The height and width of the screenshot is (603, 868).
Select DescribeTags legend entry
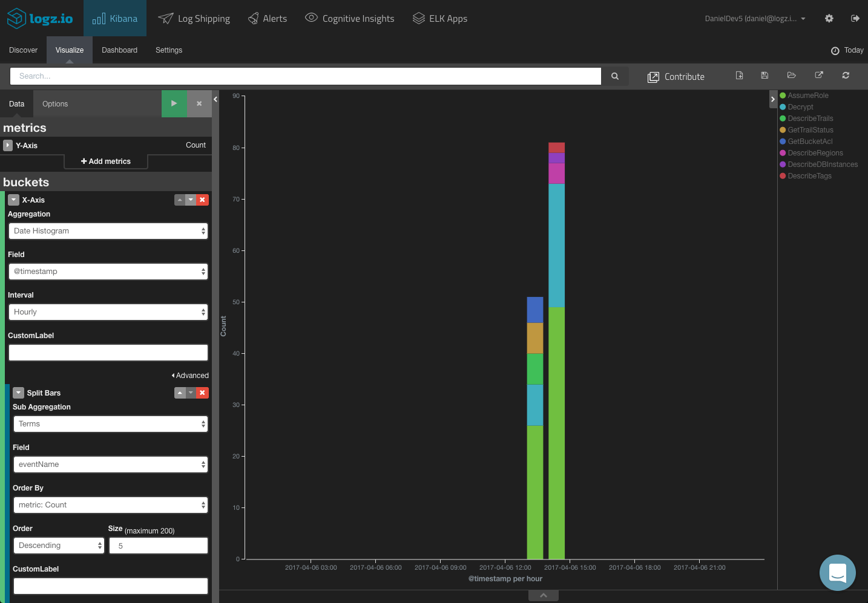point(806,176)
